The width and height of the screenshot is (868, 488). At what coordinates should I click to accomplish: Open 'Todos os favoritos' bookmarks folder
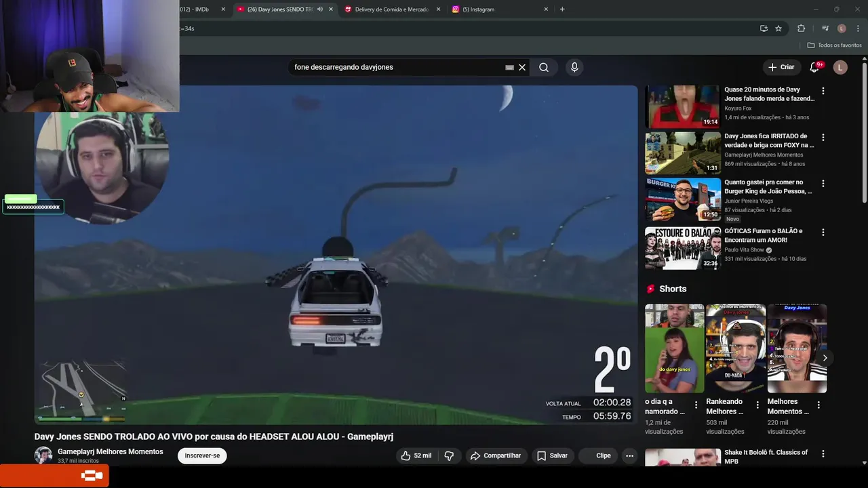(835, 45)
